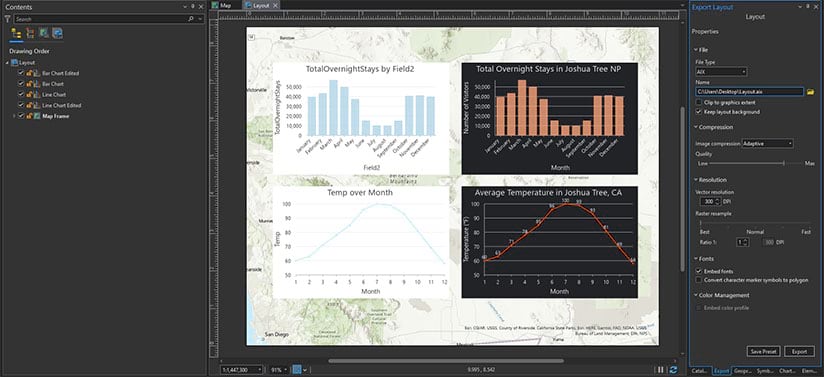Image resolution: width=824 pixels, height=377 pixels.
Task: Click the chart icon beside Line Chart
Action: [x=37, y=95]
